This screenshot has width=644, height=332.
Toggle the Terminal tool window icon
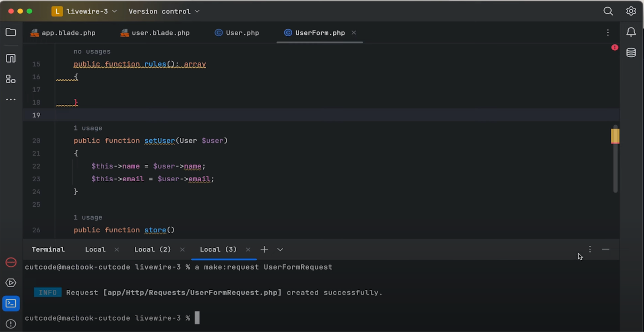(x=11, y=303)
